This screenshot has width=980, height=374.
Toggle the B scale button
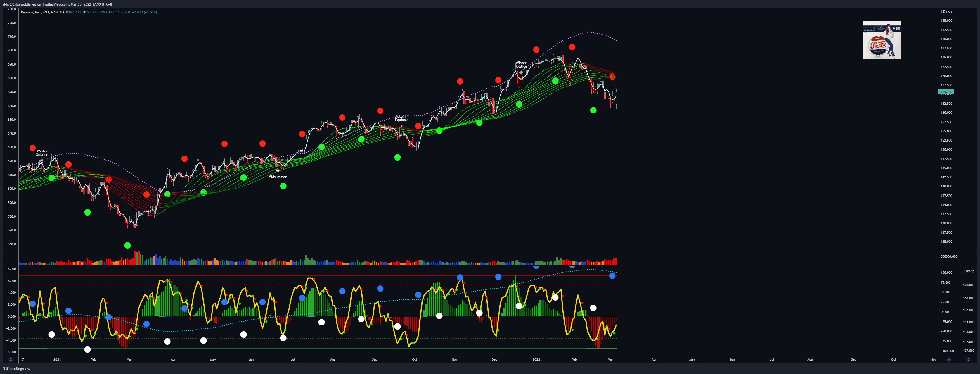click(969, 360)
